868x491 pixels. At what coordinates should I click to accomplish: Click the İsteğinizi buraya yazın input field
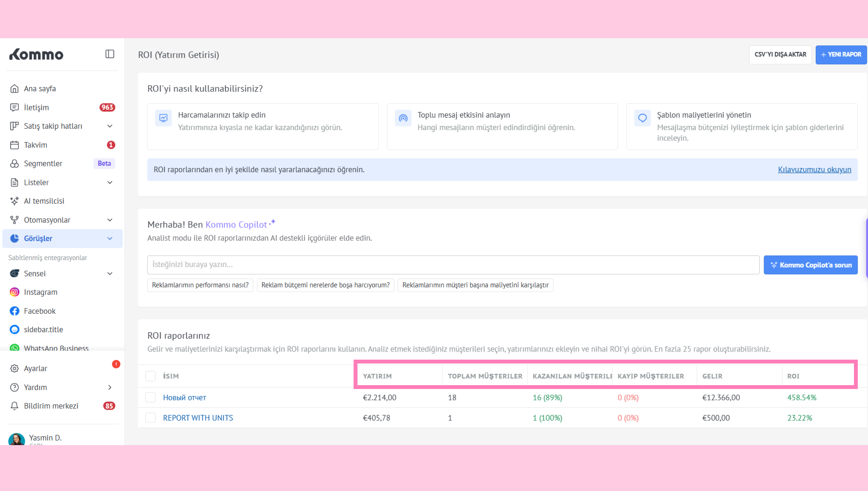(x=453, y=265)
